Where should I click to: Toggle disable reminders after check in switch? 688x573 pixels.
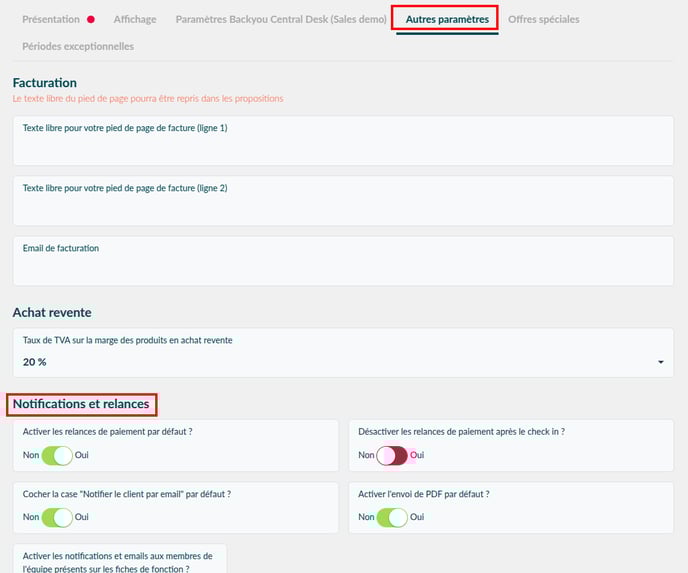(392, 455)
